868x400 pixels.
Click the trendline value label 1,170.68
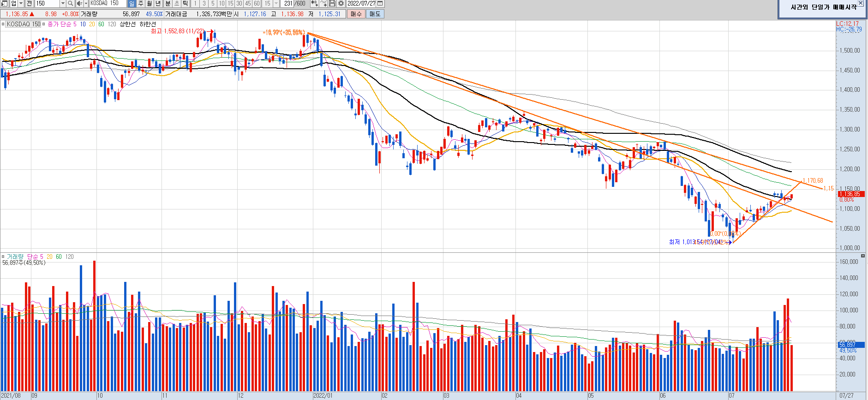[x=813, y=180]
